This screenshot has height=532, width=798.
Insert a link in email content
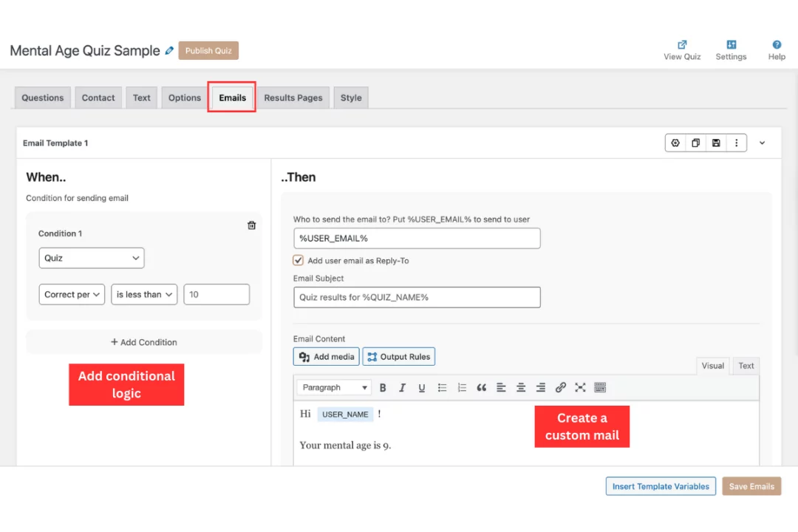coord(560,387)
